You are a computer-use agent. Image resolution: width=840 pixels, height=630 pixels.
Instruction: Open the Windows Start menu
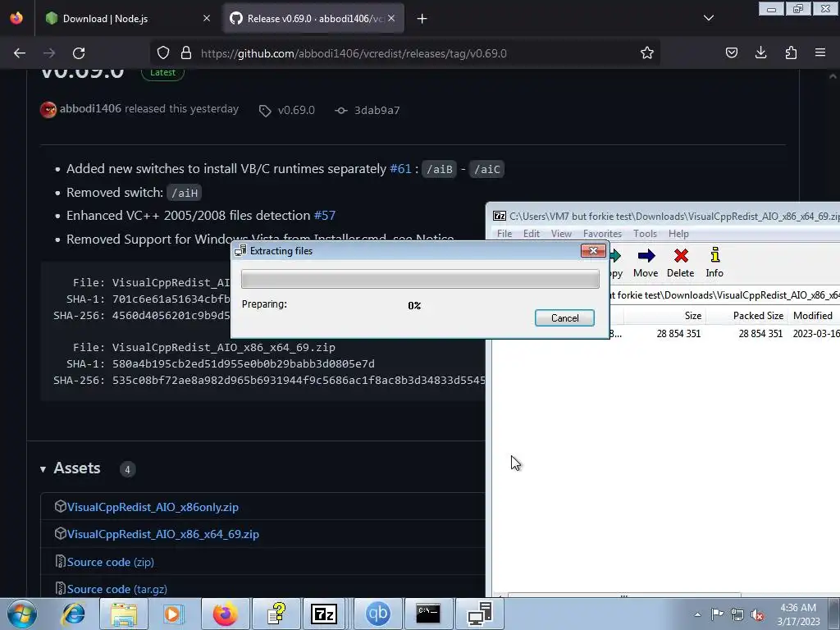pos(21,614)
